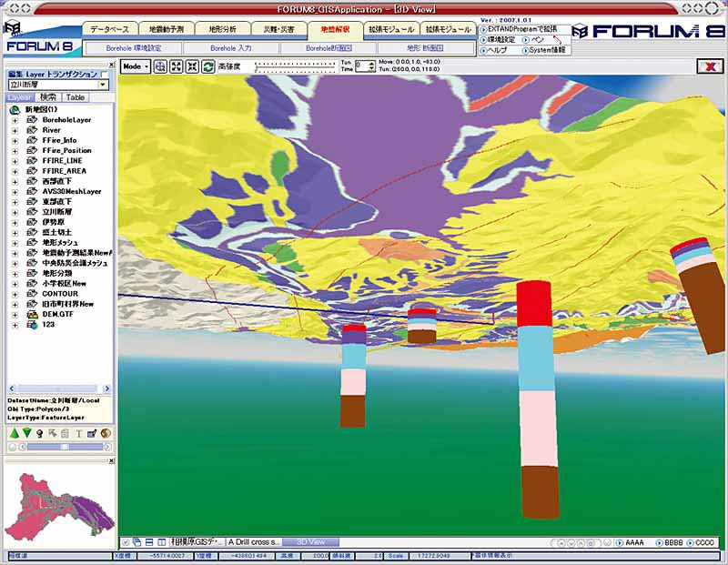The height and width of the screenshot is (565, 728).
Task: Click the FORUM 8 logo at top left
Action: click(x=38, y=38)
